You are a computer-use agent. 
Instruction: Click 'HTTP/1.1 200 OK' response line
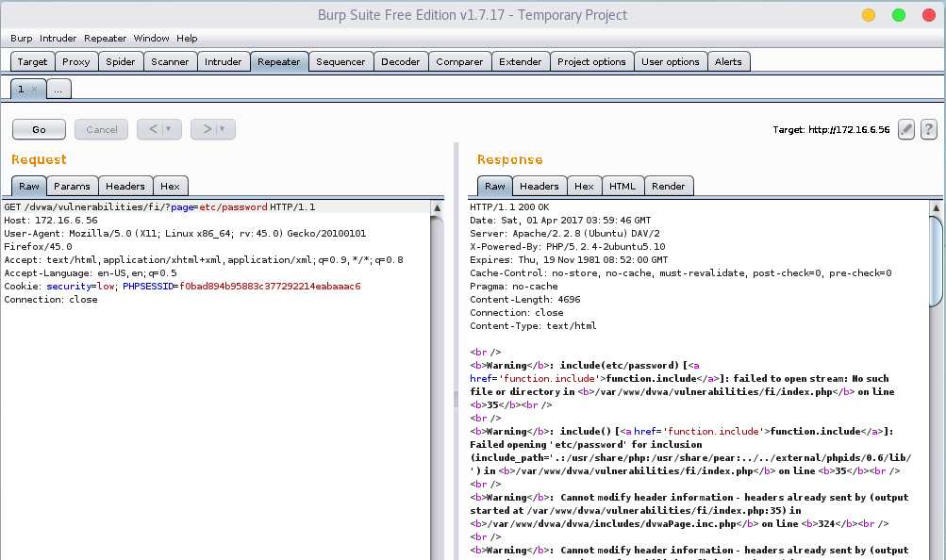tap(510, 206)
